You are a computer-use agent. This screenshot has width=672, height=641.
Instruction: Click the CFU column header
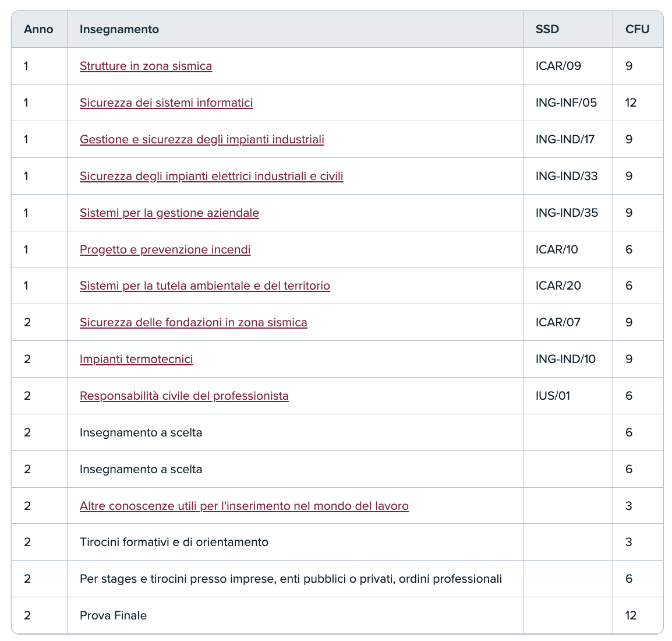coord(637,29)
